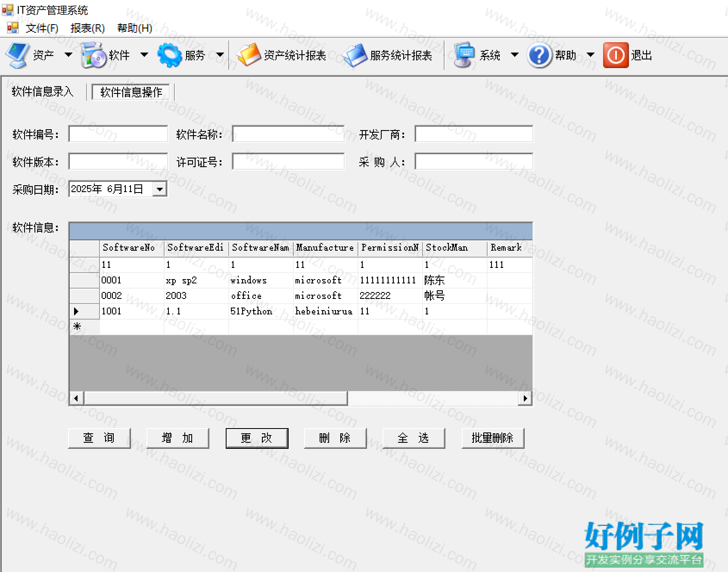Click the SoftwareNam column header
This screenshot has height=572, width=728.
point(261,248)
